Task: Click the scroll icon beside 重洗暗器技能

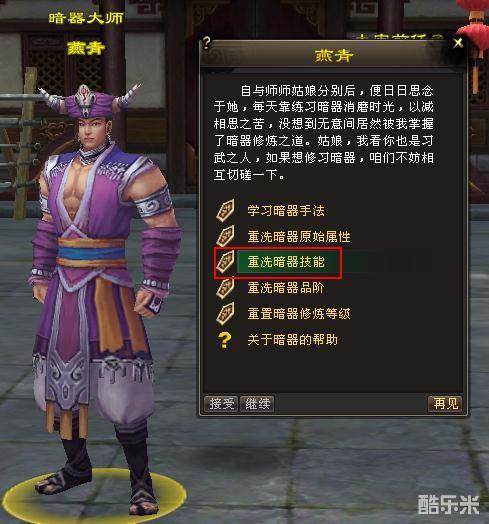Action: 225,262
